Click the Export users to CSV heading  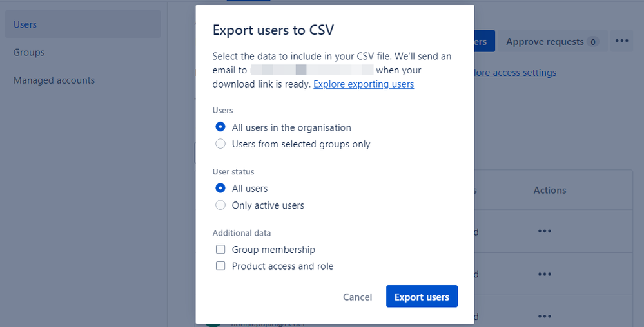(273, 30)
